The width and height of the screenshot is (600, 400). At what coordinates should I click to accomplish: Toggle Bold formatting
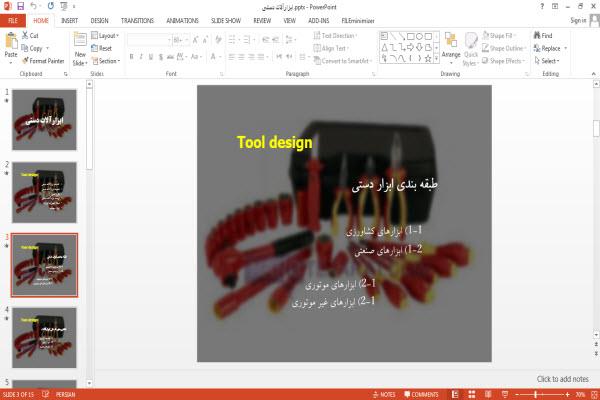[131, 57]
